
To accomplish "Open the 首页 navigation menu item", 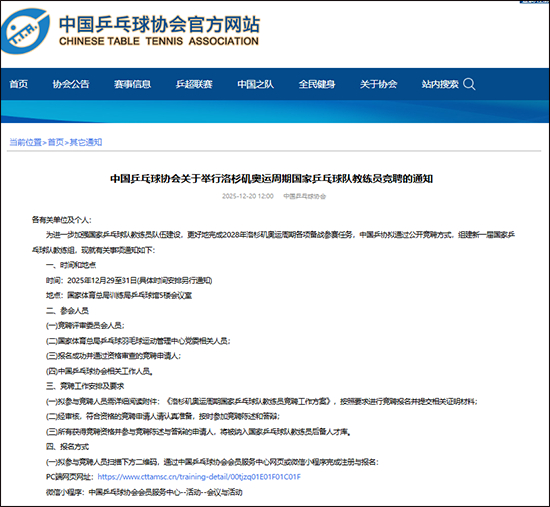I will click(x=19, y=84).
